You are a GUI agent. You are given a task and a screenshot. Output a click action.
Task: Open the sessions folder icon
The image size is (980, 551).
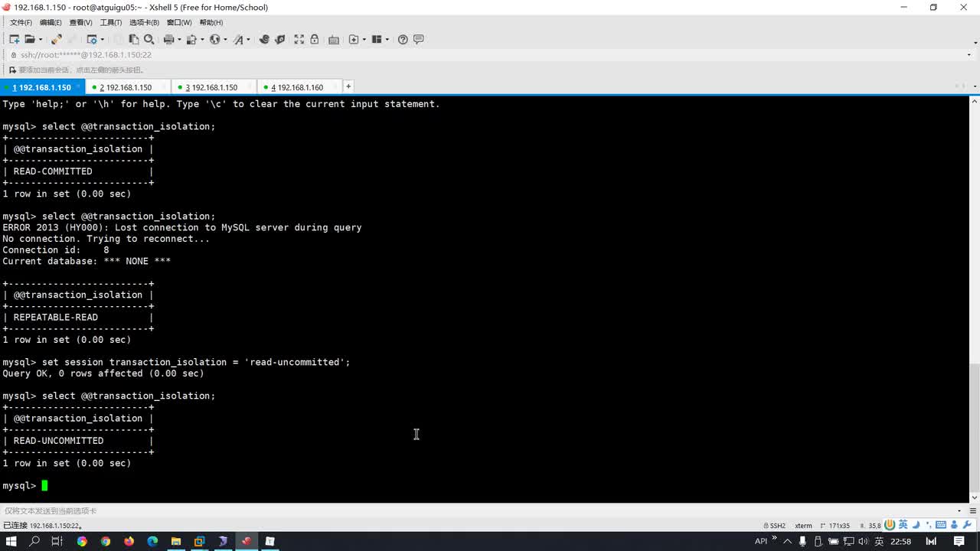(x=29, y=39)
